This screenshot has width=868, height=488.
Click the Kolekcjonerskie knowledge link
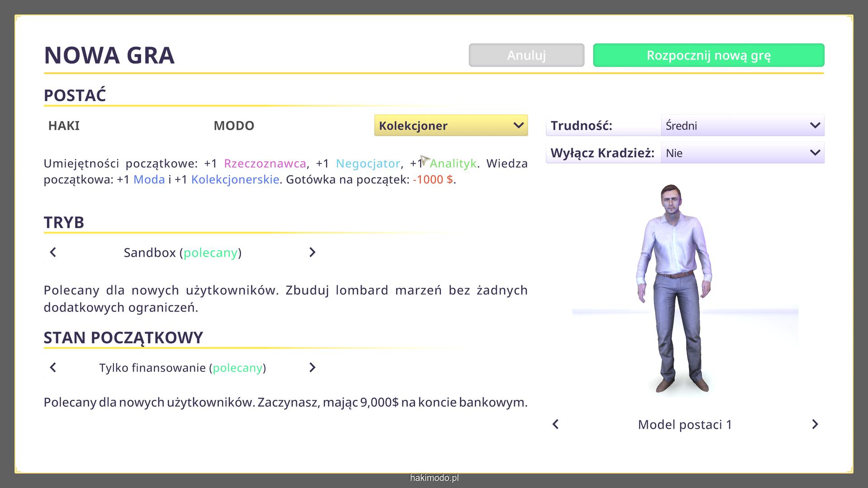coord(235,180)
